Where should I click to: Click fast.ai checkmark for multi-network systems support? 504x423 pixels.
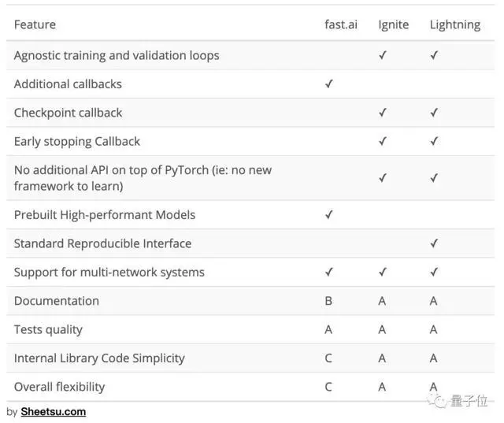point(329,273)
